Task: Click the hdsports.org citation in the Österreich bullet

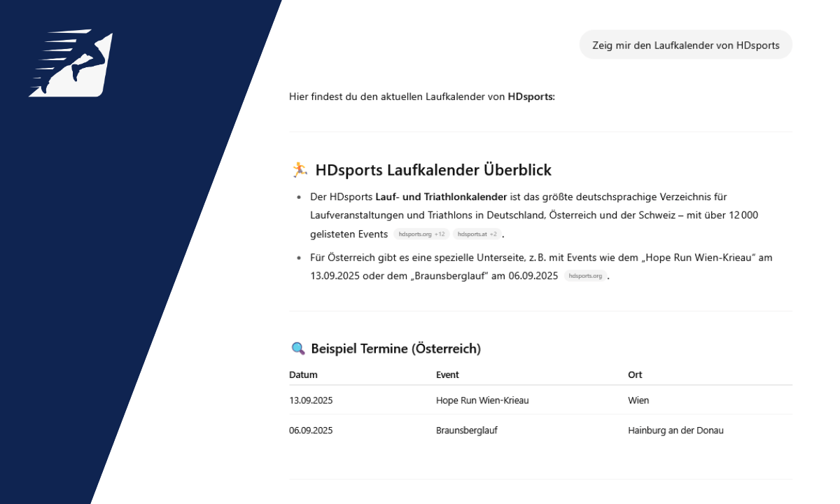Action: (585, 276)
